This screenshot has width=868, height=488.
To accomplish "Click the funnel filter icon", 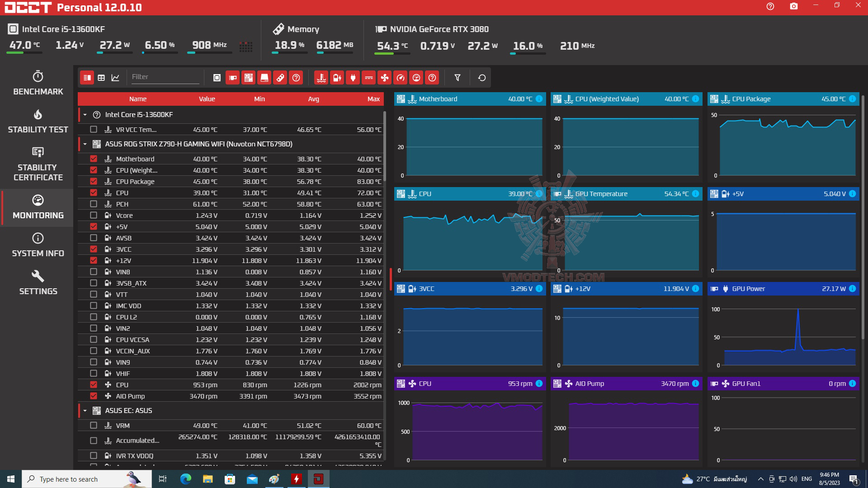I will (x=458, y=78).
